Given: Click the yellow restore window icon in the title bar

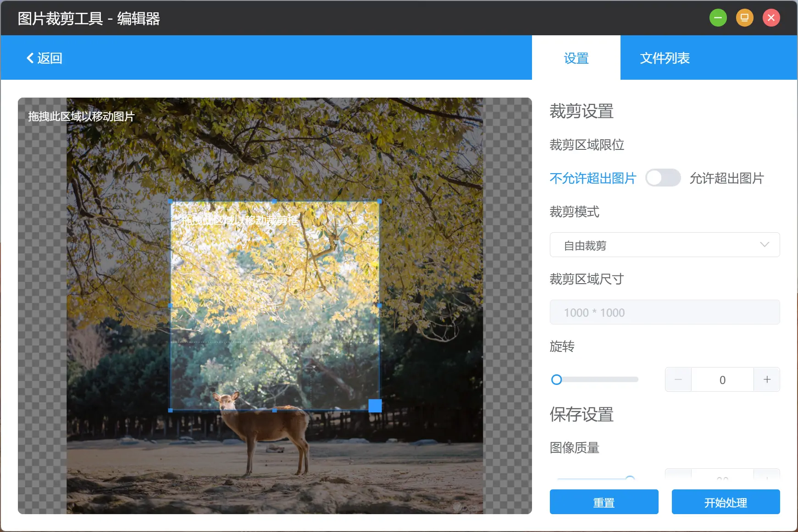Looking at the screenshot, I should [x=744, y=17].
